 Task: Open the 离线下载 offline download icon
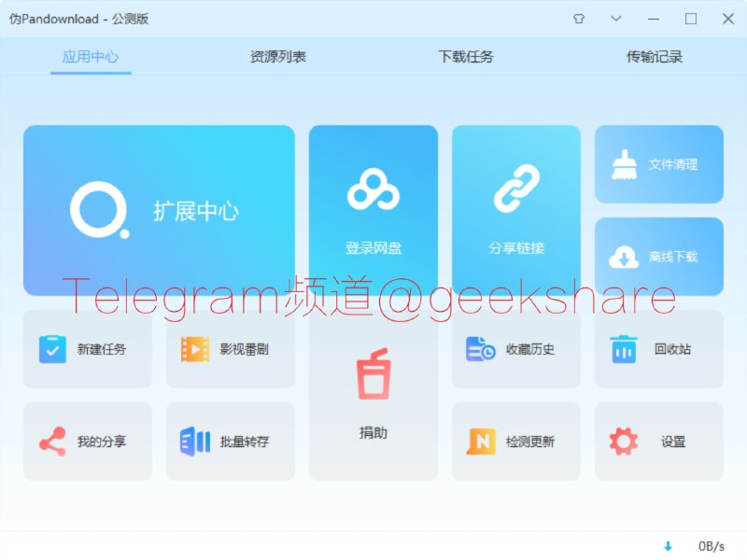[659, 256]
